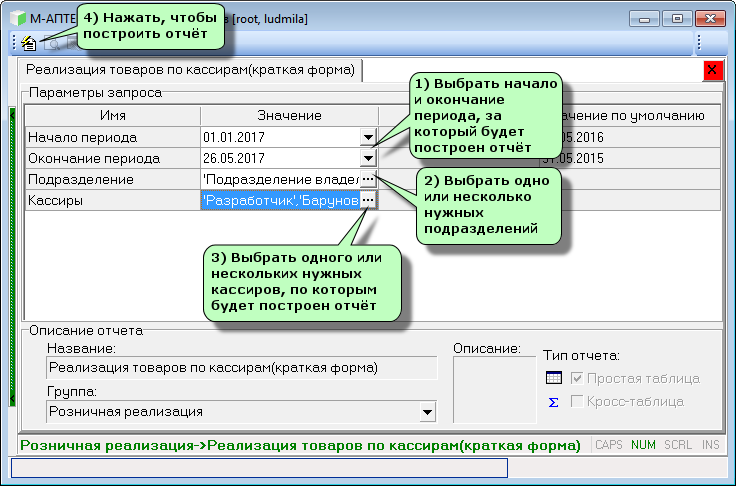The height and width of the screenshot is (486, 736).
Task: Expand the Группа combo box arrow
Action: [x=427, y=412]
